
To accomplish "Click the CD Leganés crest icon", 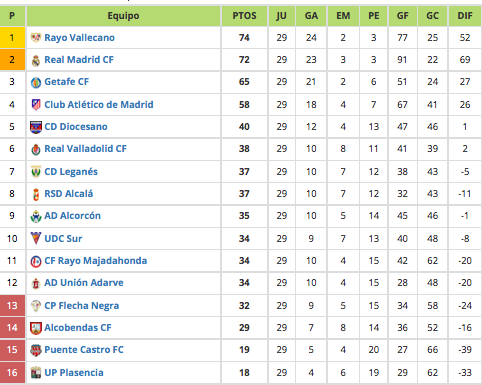I will [36, 171].
